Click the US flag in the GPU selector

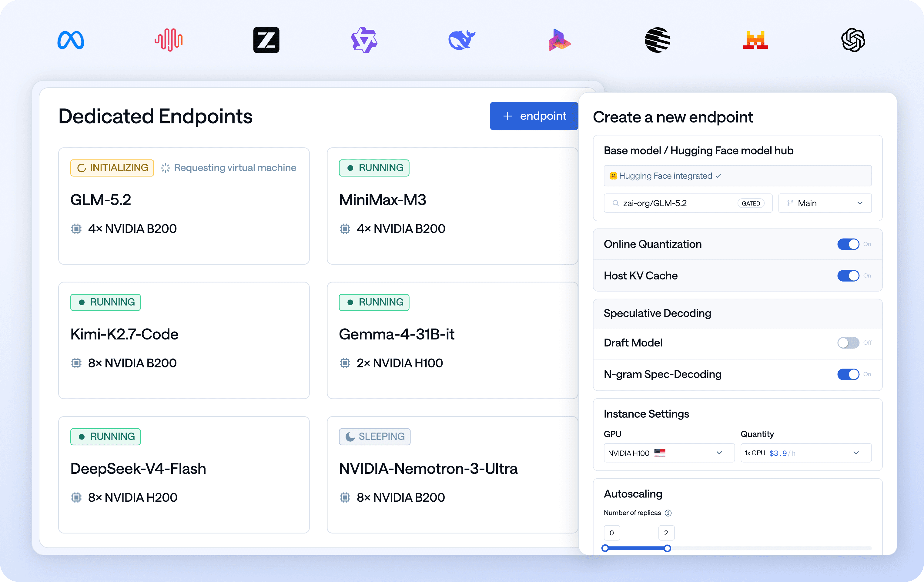click(660, 453)
